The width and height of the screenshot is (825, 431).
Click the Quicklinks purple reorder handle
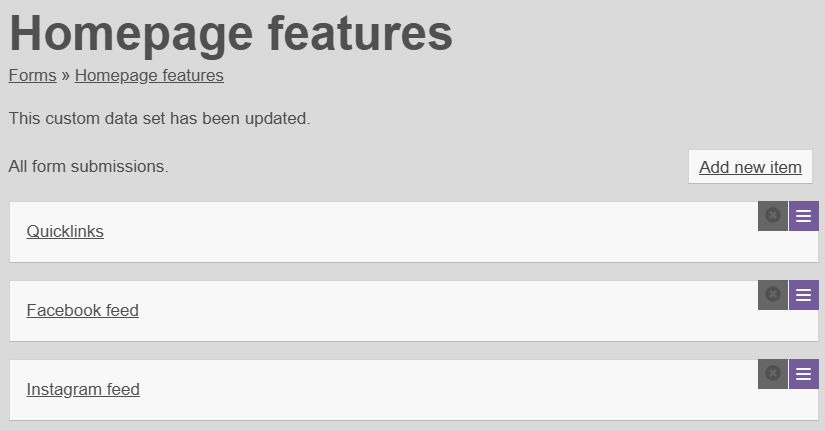tap(804, 215)
